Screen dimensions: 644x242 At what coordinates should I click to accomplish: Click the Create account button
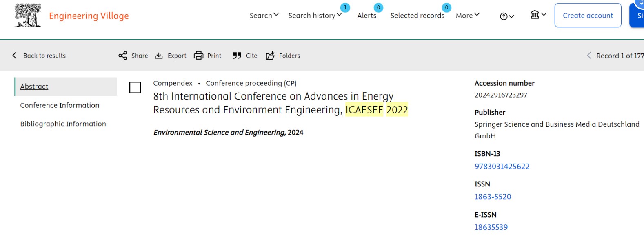tap(588, 16)
